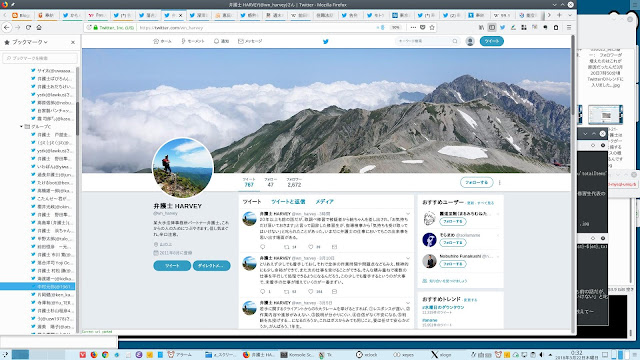Follow the first suggested user
The width and height of the screenshot is (640, 360).
(x=453, y=222)
